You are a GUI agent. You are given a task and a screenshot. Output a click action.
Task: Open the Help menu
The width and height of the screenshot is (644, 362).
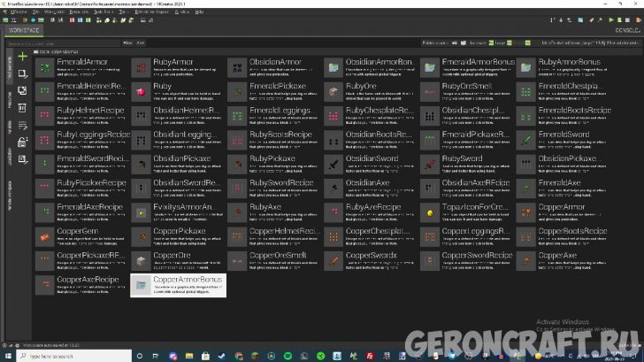tap(199, 12)
